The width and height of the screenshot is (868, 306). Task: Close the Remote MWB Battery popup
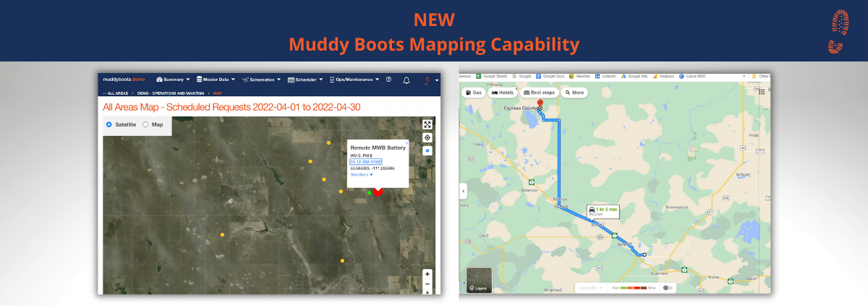(x=407, y=143)
